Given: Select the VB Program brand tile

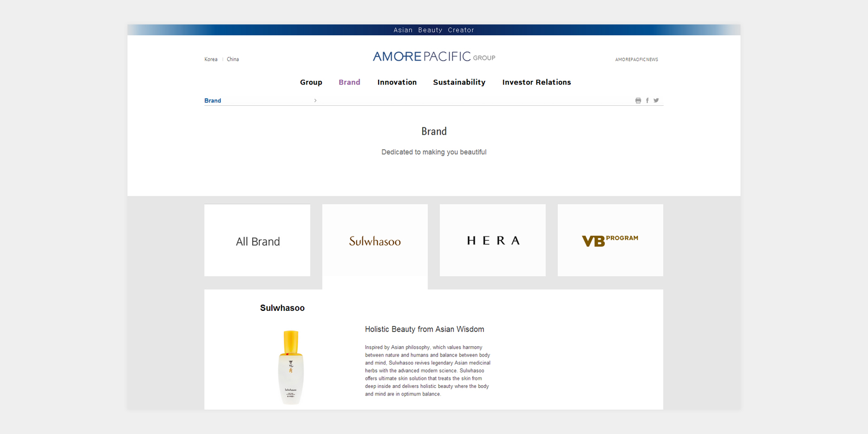Looking at the screenshot, I should 610,240.
